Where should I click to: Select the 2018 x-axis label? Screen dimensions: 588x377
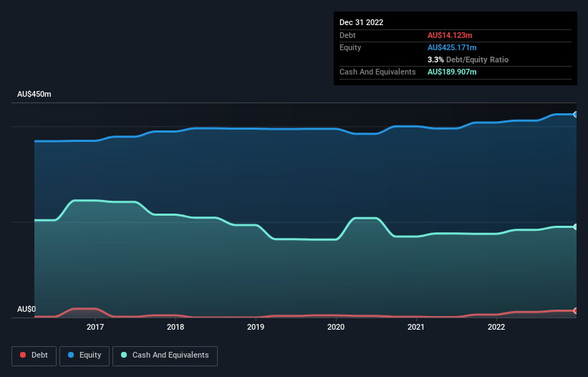pos(175,327)
